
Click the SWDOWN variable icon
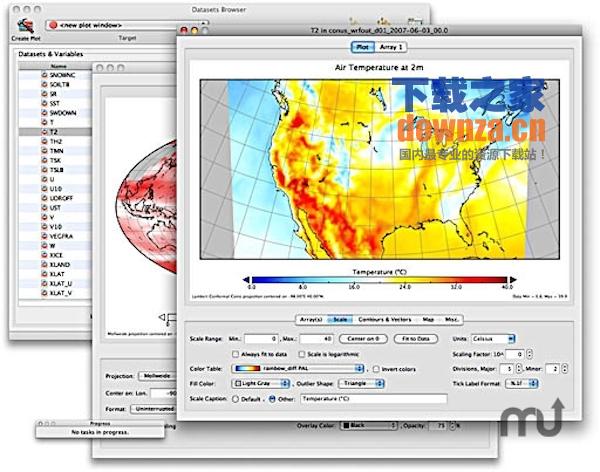pyautogui.click(x=44, y=112)
